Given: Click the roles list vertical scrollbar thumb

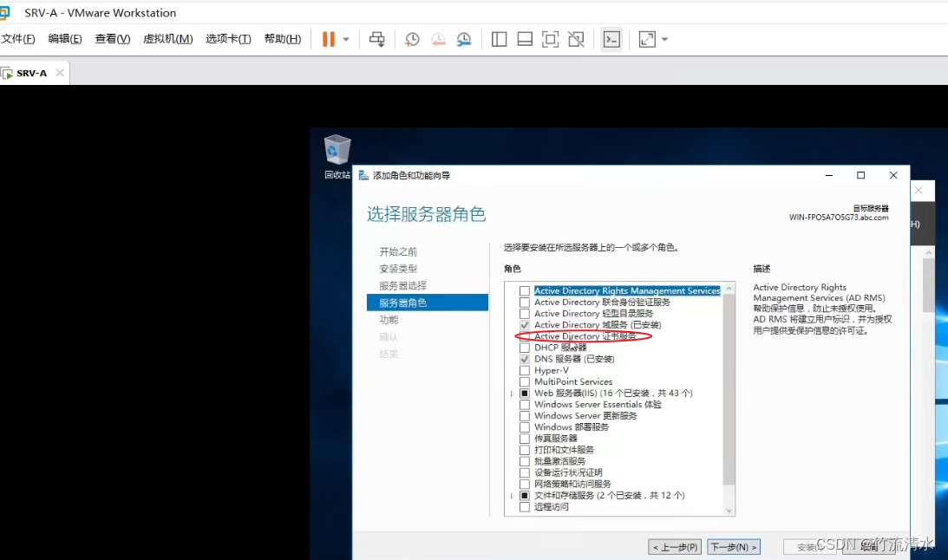Looking at the screenshot, I should pyautogui.click(x=729, y=389).
